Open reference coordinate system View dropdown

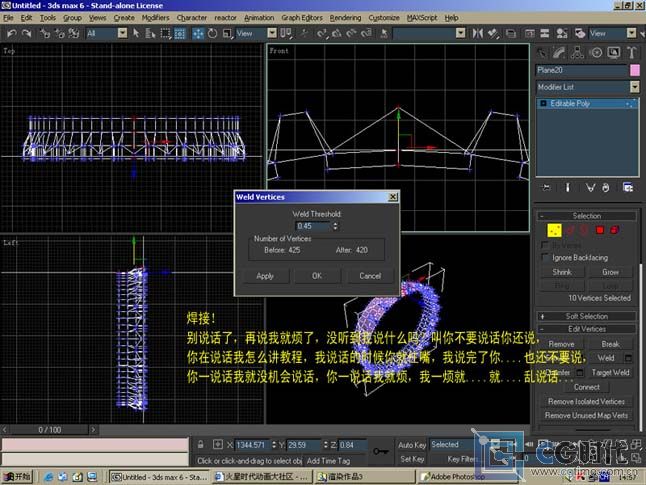(x=272, y=33)
